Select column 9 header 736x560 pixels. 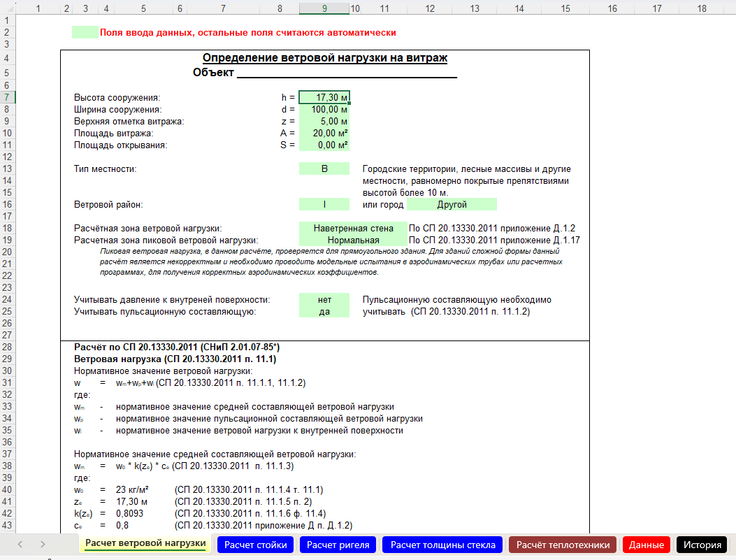[x=324, y=8]
